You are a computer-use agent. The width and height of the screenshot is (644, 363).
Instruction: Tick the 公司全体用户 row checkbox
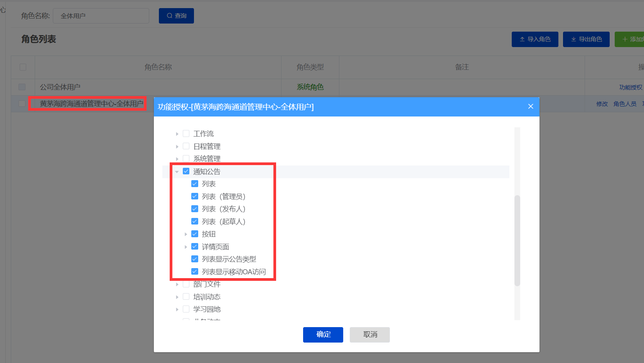click(22, 87)
